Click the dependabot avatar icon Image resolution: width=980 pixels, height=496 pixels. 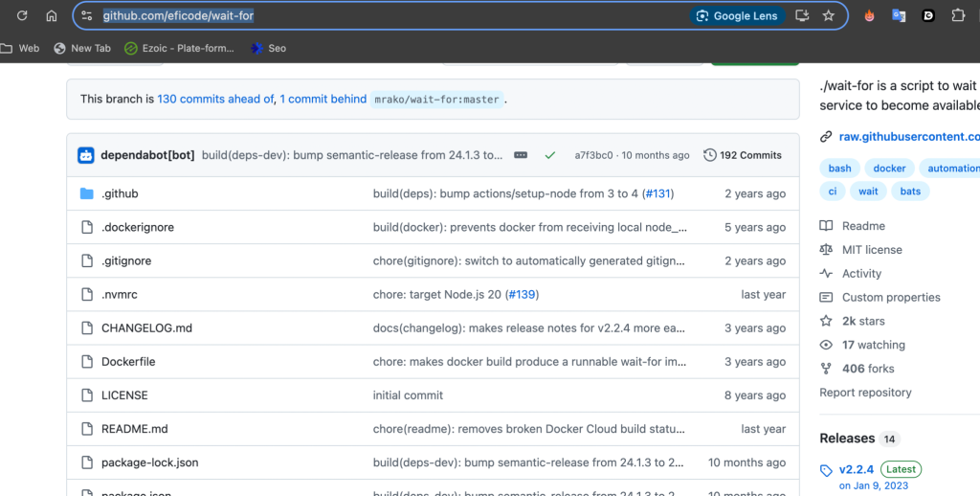(x=86, y=155)
